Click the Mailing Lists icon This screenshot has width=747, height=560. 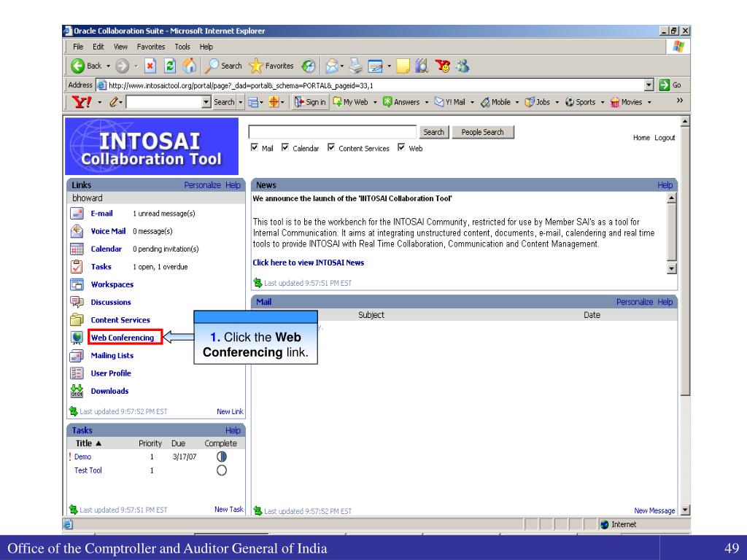click(77, 355)
